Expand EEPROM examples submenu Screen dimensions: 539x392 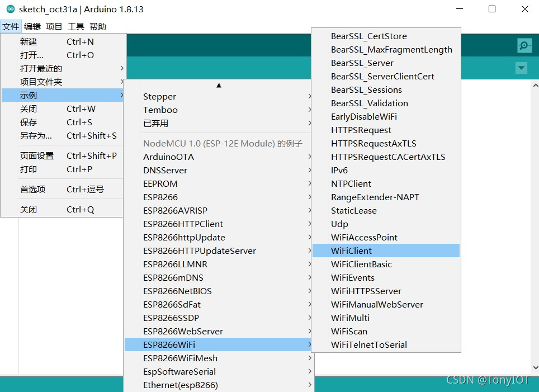[218, 183]
